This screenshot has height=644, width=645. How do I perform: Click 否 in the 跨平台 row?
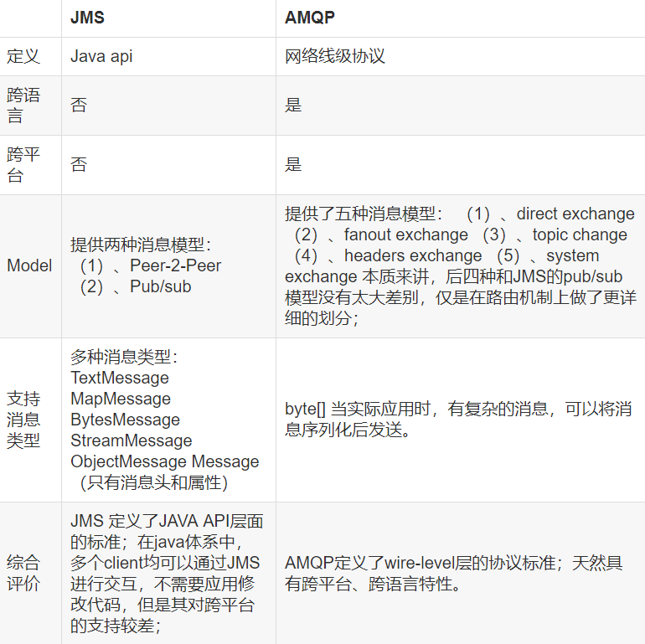(x=79, y=164)
